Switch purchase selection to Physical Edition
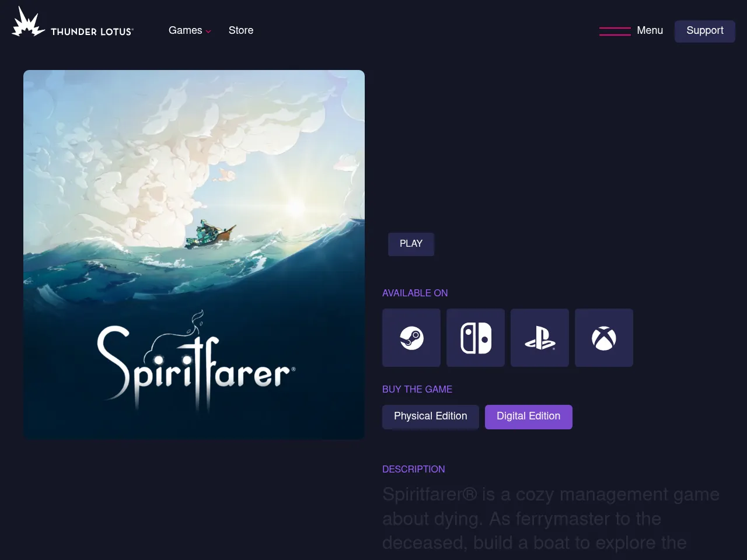 (x=430, y=416)
